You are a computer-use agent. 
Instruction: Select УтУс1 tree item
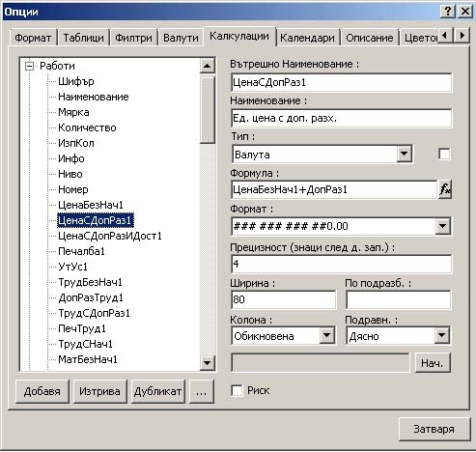pos(72,267)
